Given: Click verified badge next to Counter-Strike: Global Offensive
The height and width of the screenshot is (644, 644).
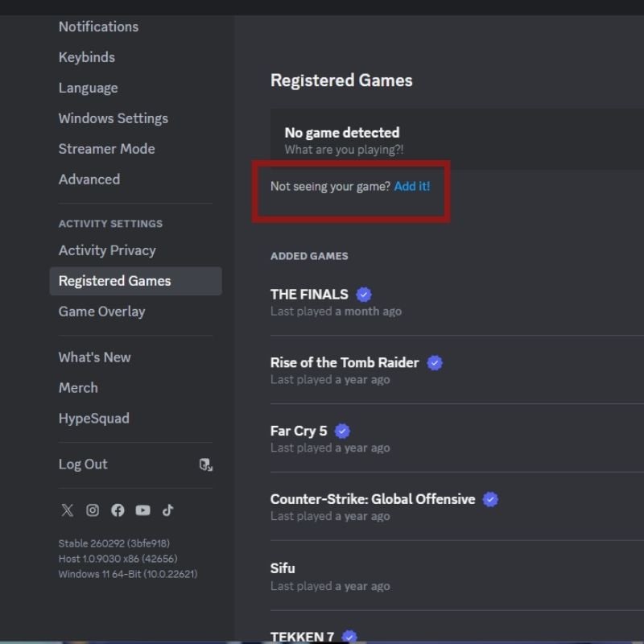Looking at the screenshot, I should [x=490, y=499].
